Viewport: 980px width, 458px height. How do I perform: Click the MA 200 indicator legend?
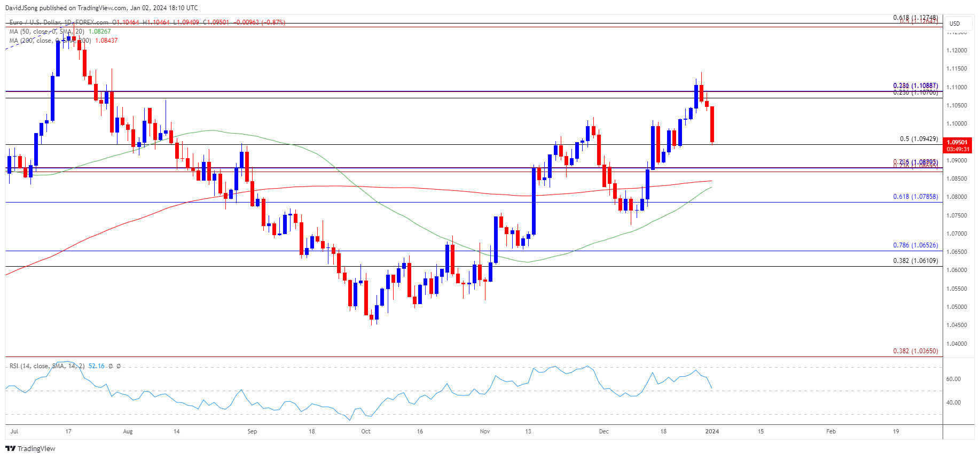[x=50, y=41]
